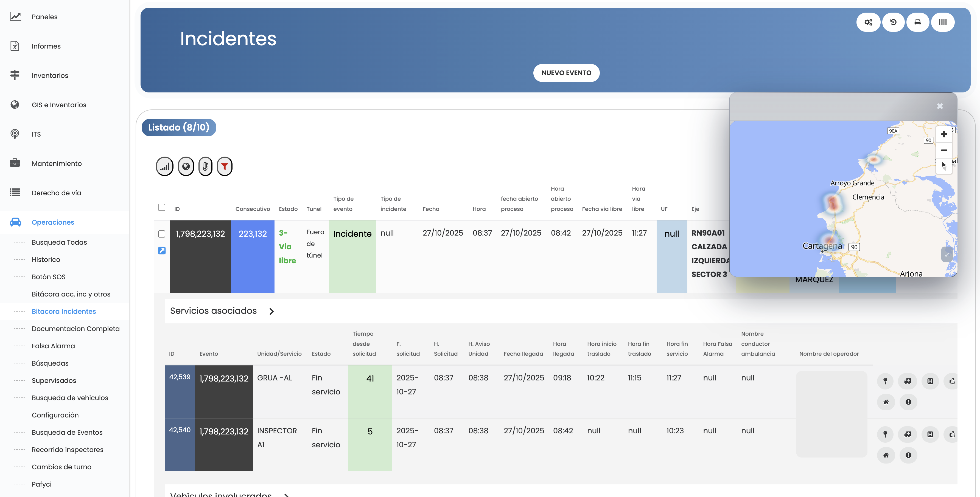The height and width of the screenshot is (497, 980).
Task: Click the globe map view icon
Action: 186,166
